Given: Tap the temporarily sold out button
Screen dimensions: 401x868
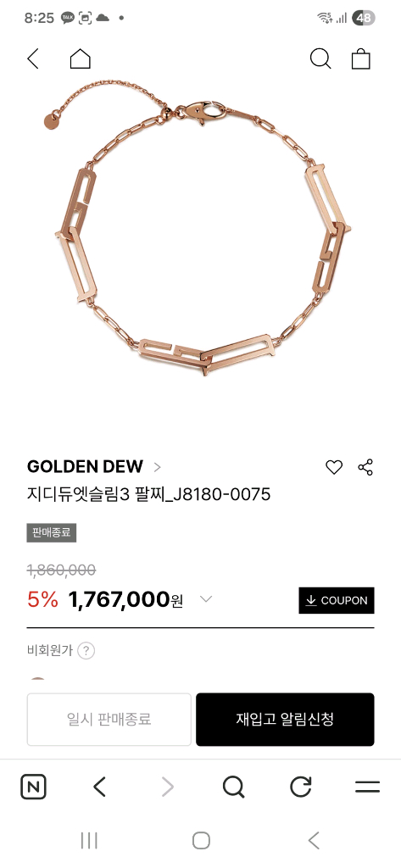Looking at the screenshot, I should pyautogui.click(x=109, y=719).
